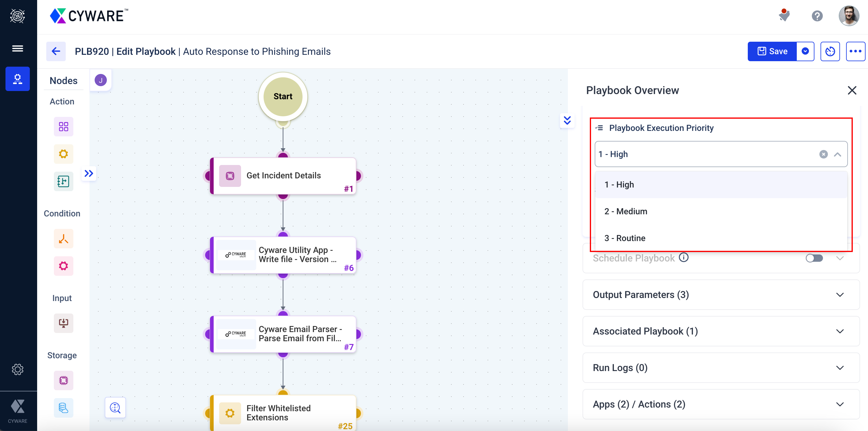This screenshot has height=431, width=868.
Task: Toggle the Schedule Playbook switch
Action: pyautogui.click(x=814, y=258)
